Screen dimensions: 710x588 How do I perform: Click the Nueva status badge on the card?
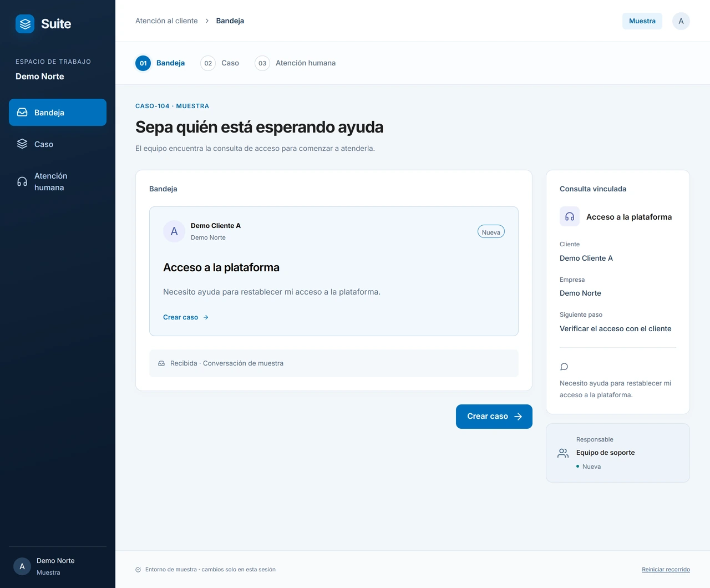[491, 232]
